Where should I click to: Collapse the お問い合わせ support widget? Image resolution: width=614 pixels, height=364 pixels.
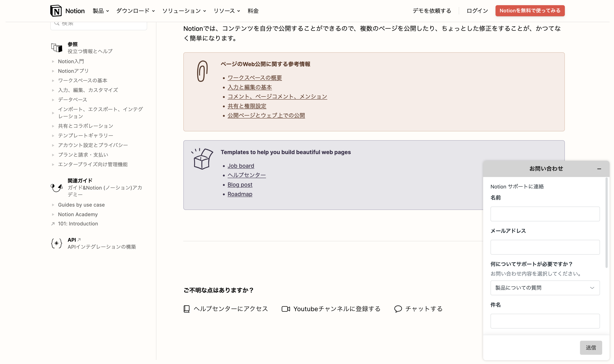(x=600, y=169)
